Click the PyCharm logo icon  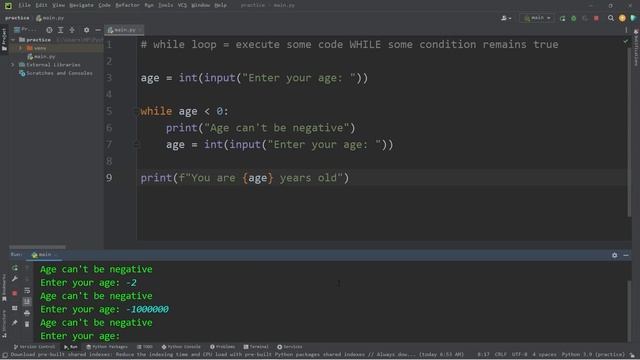pos(8,5)
